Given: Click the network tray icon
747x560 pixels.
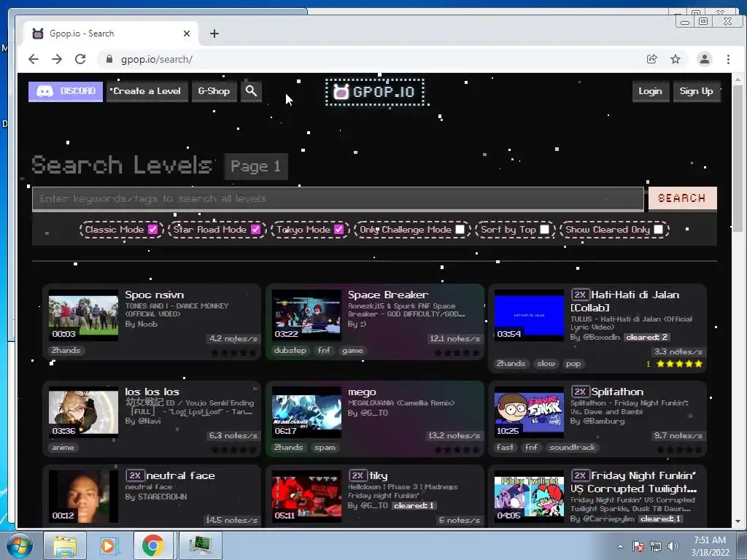Looking at the screenshot, I should pos(656,546).
